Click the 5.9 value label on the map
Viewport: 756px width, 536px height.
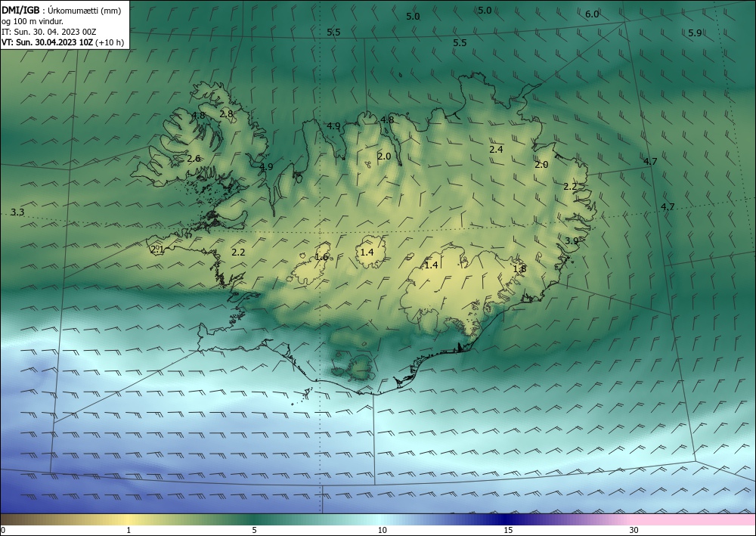point(695,33)
